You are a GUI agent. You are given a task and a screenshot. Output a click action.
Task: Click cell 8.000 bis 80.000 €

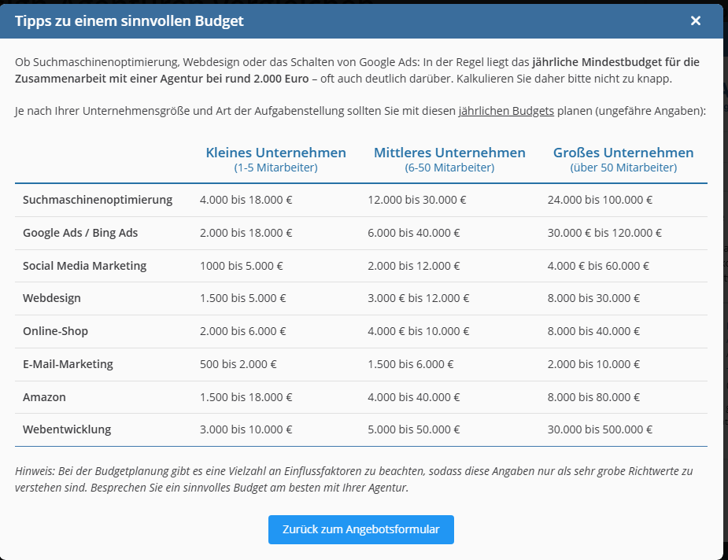point(593,397)
